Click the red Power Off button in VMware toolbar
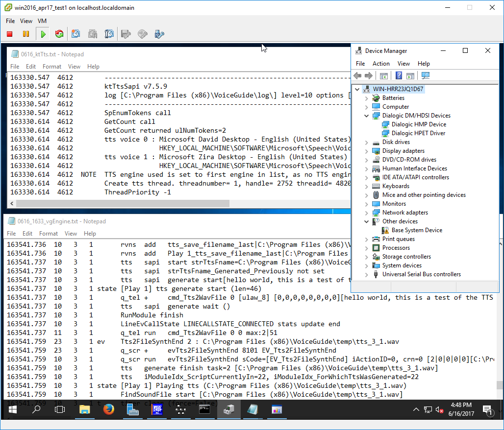 click(x=10, y=34)
